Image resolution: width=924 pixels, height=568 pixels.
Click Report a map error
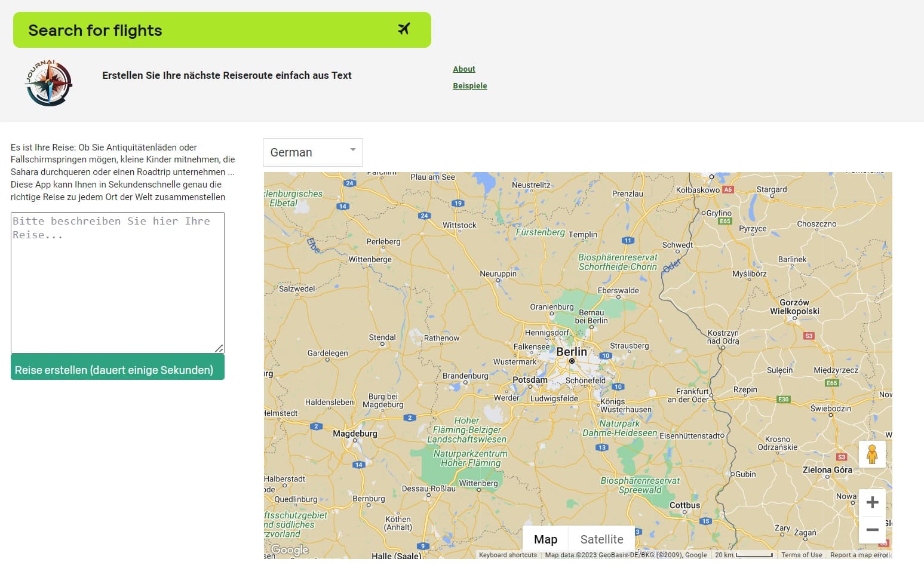pyautogui.click(x=859, y=555)
